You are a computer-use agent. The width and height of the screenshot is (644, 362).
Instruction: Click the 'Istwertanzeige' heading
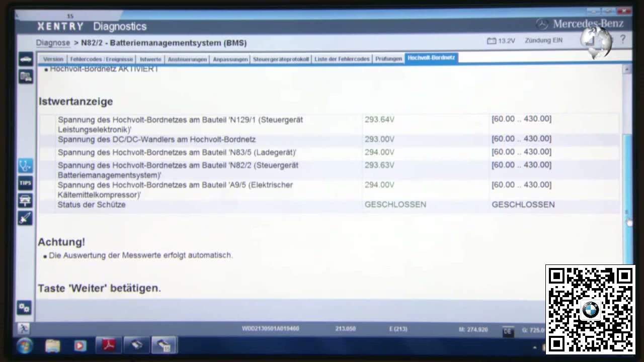tap(76, 102)
